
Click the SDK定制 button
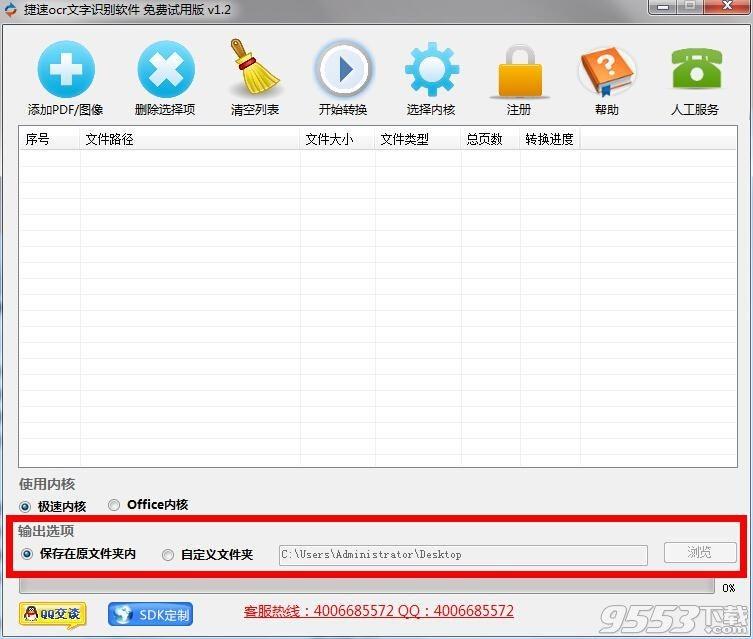[150, 614]
